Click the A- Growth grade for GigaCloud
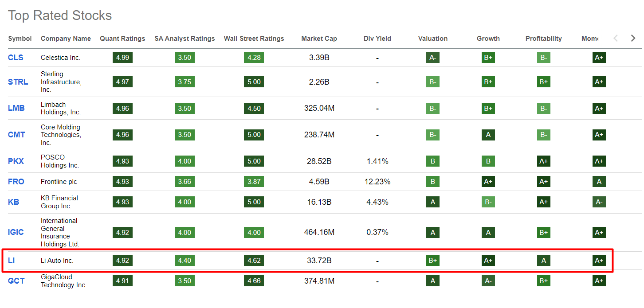Screen dimensions: 644x308 click(488, 281)
